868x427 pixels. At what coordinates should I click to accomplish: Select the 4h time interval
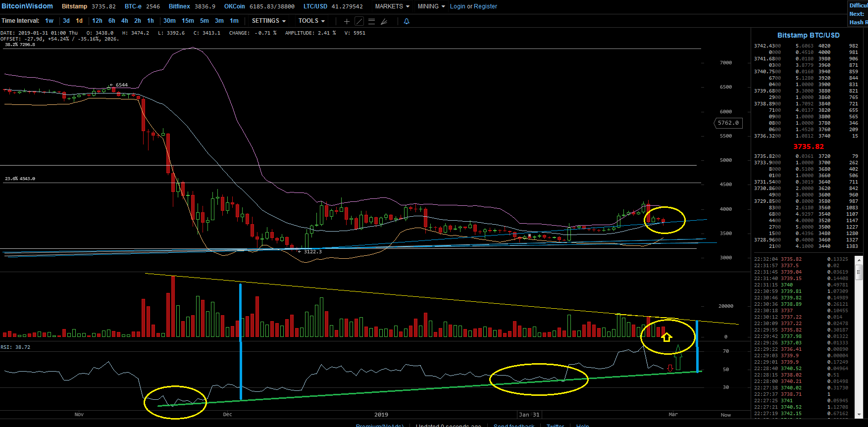tap(125, 21)
